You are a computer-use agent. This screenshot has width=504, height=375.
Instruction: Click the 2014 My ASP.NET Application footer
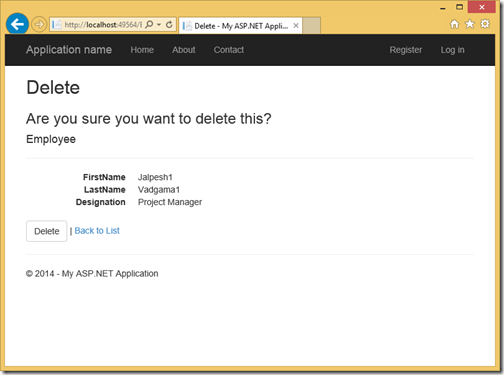tap(92, 274)
